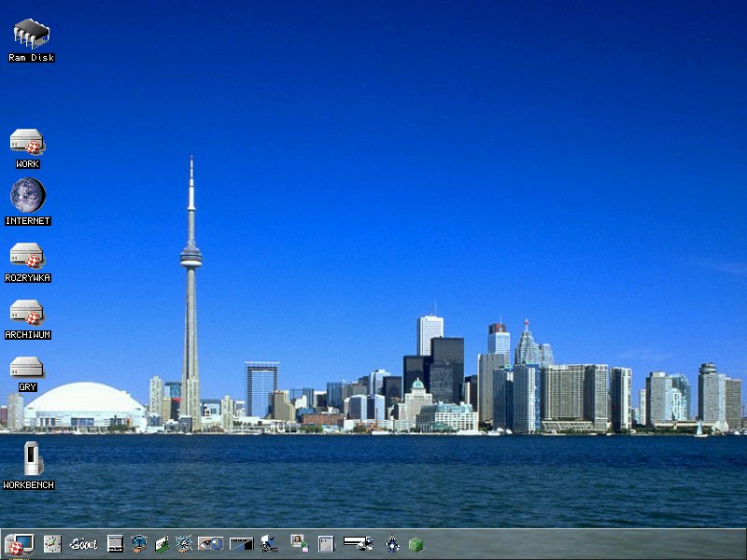Select the ARCHIWUM drive icon
The image size is (747, 560).
pos(27,313)
